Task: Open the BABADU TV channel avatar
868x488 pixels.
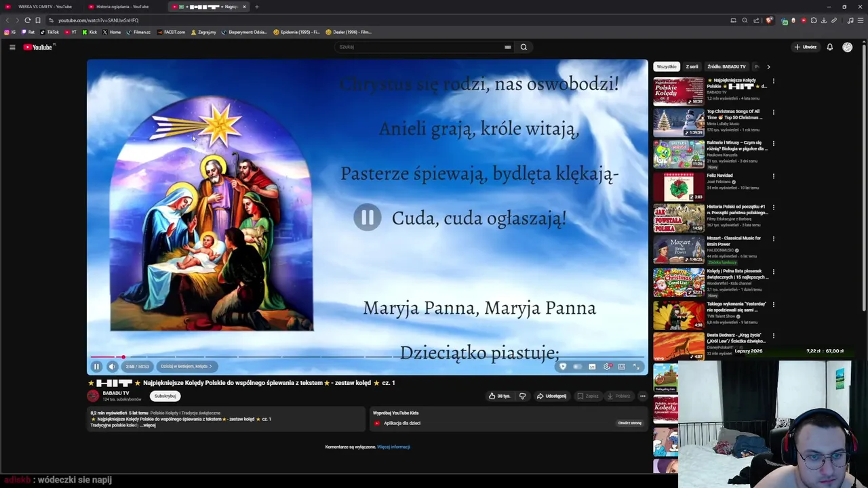Action: coord(94,396)
